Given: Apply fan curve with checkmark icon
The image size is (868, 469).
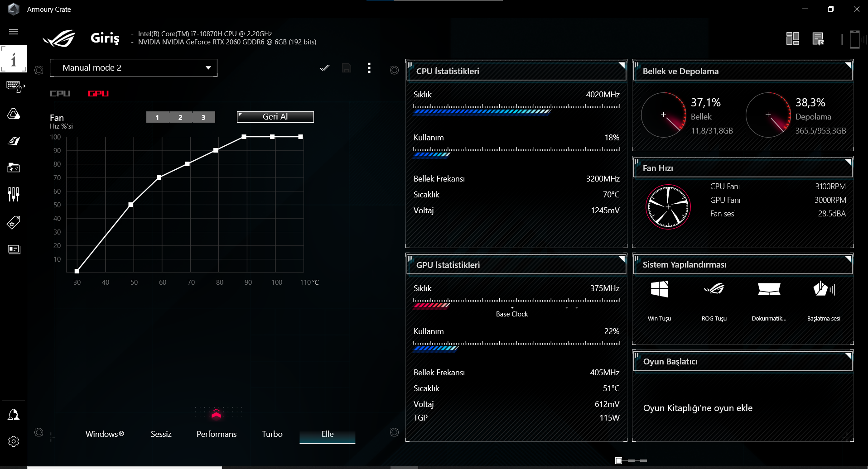Looking at the screenshot, I should [324, 68].
